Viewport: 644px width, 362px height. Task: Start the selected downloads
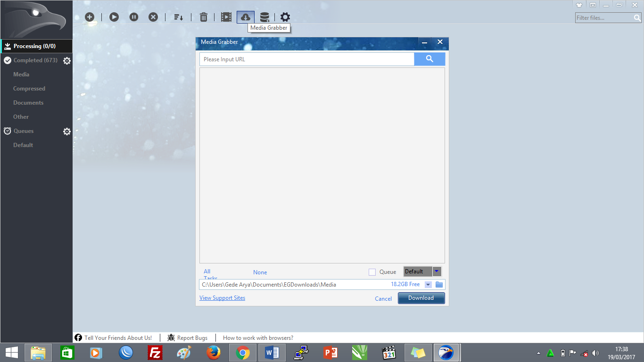click(114, 17)
